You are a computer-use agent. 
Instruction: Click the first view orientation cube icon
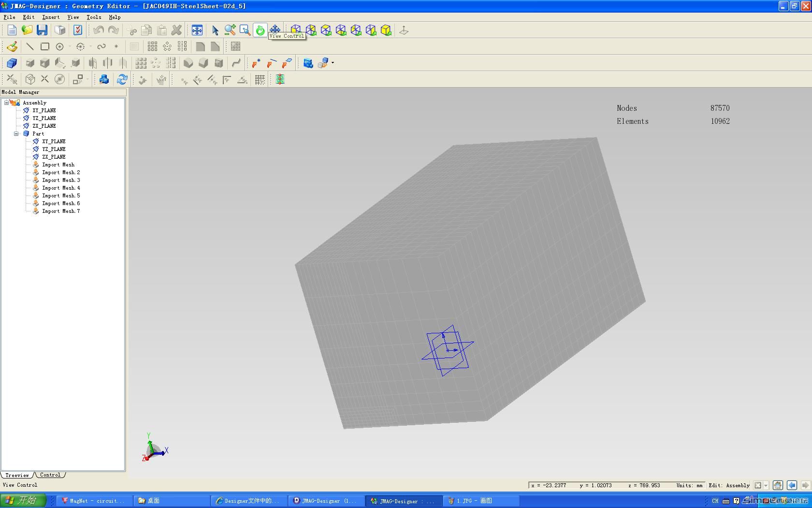pyautogui.click(x=296, y=30)
